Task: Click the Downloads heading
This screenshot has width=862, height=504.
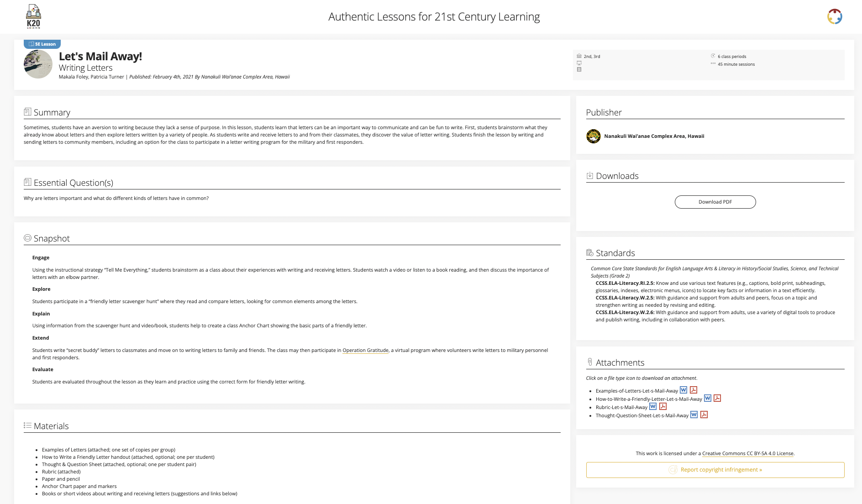Action: [617, 176]
